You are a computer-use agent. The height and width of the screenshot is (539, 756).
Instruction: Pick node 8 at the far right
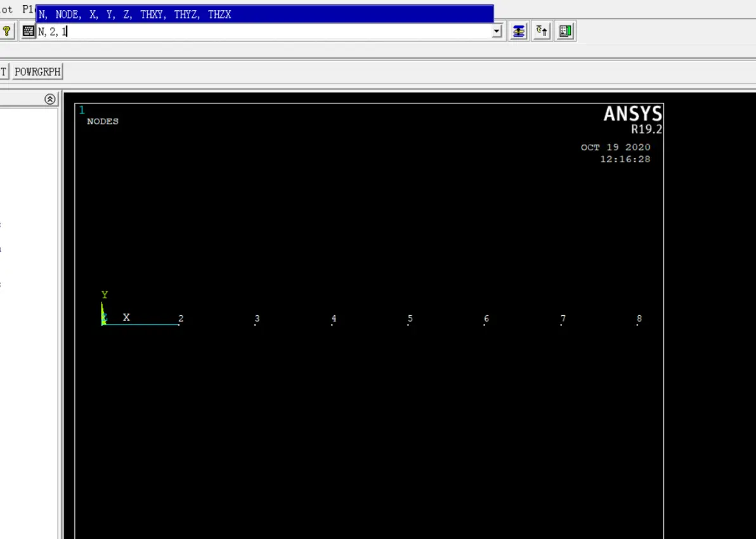(638, 325)
